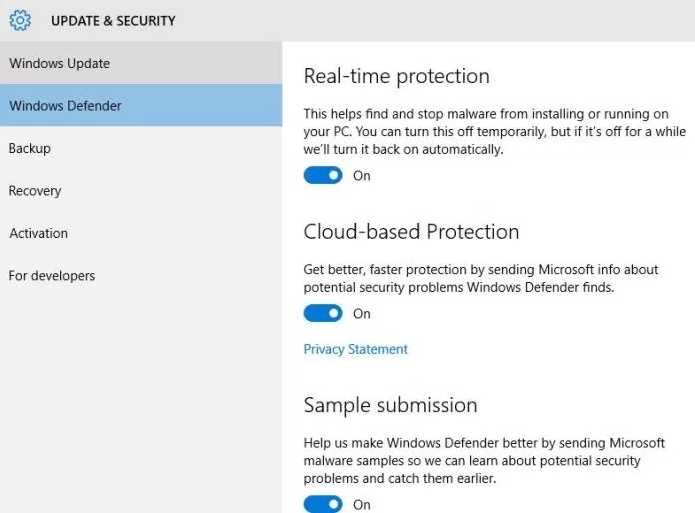Click the Sample submission heading
This screenshot has height=513, width=695.
tap(390, 405)
